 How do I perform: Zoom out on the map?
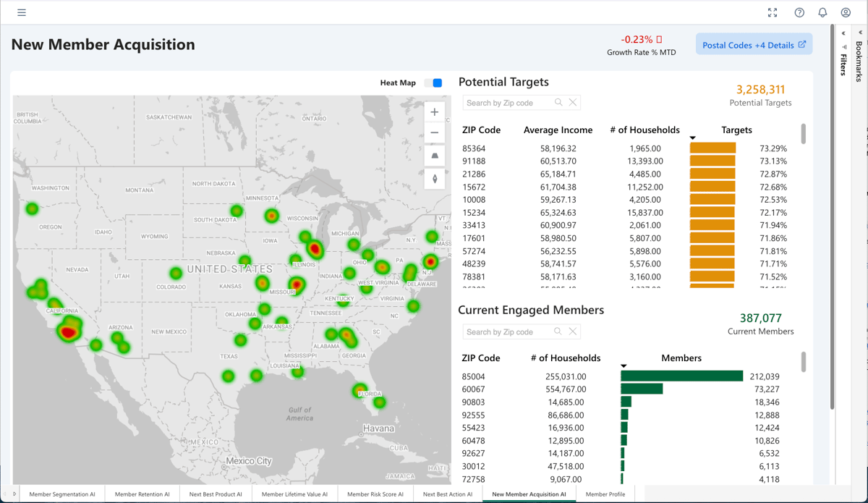[434, 133]
